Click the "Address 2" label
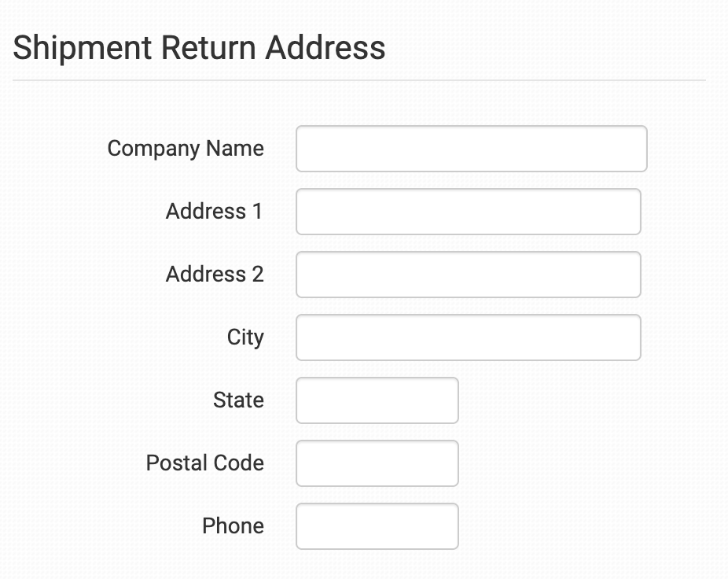The width and height of the screenshot is (728, 579). [214, 275]
